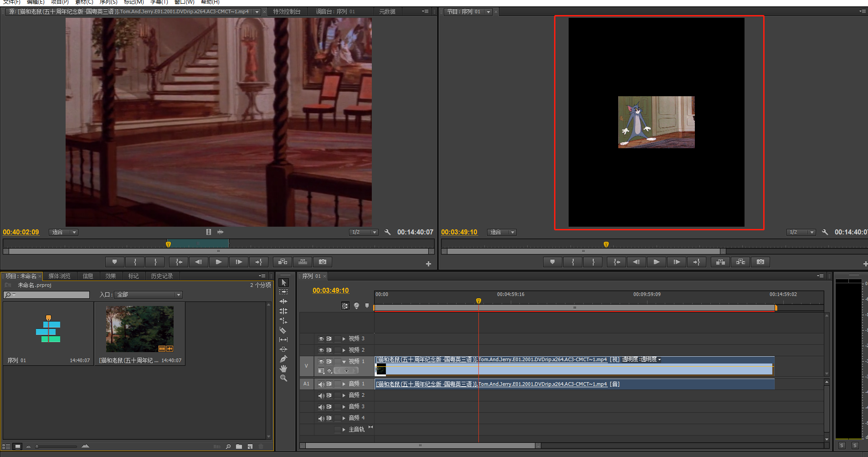
Task: Hide video track 3 eye toggle
Action: coord(321,339)
